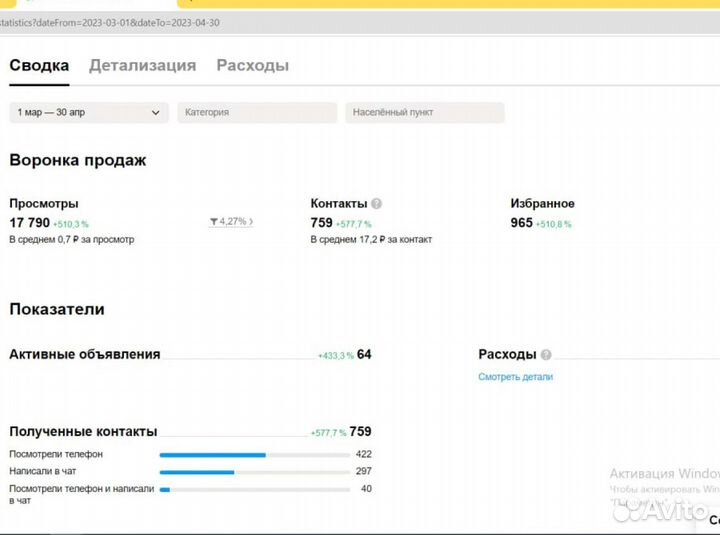The height and width of the screenshot is (535, 720).
Task: Click the help icon beside Расходы heading
Action: (546, 355)
